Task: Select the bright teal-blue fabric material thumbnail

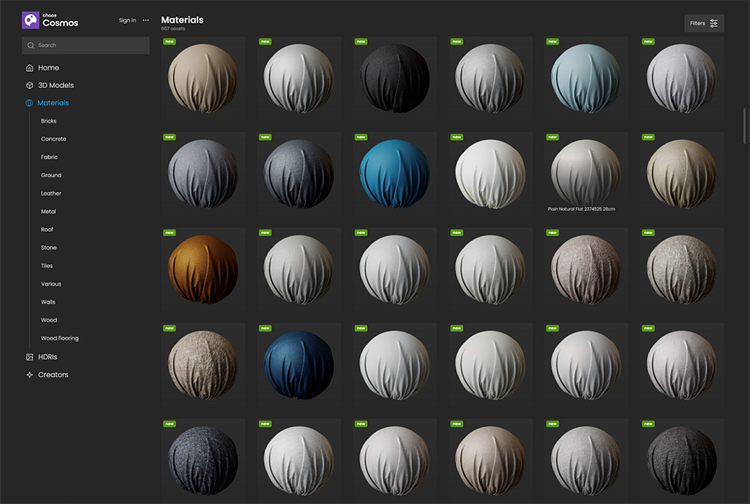Action: click(395, 174)
